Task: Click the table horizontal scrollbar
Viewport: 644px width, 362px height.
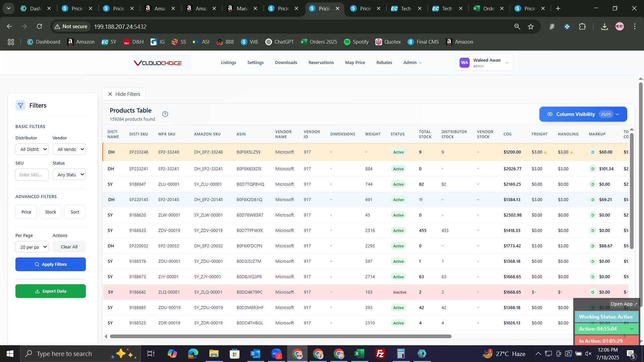Action: 280,336
